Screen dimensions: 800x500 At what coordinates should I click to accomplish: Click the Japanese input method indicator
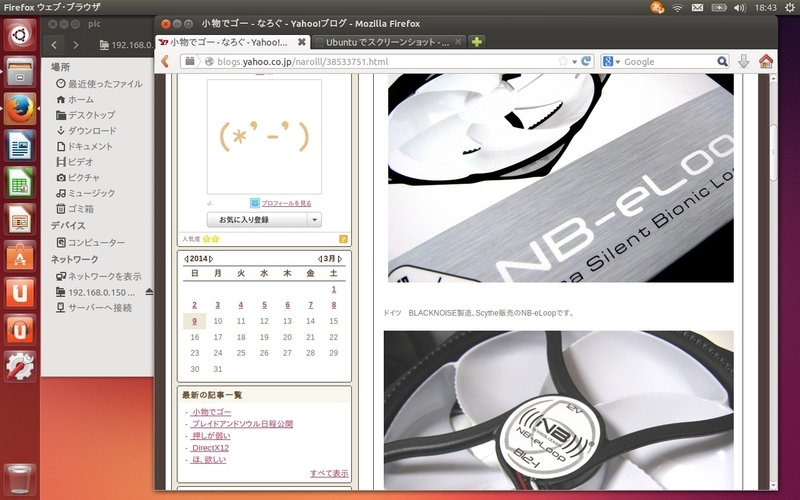click(657, 7)
